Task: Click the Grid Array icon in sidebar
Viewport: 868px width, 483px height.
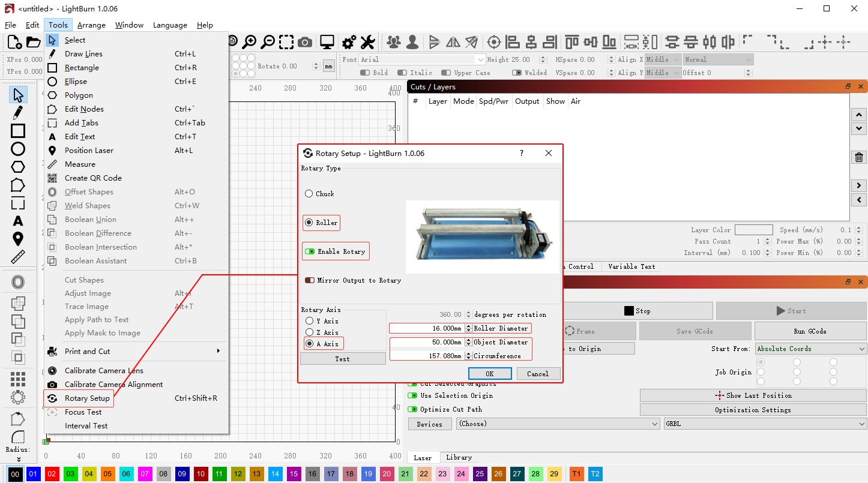Action: (18, 379)
